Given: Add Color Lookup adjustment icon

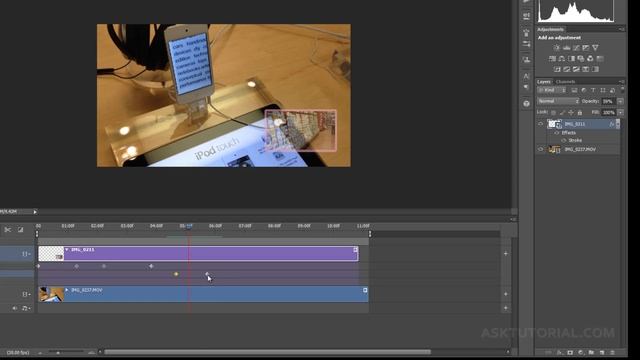Looking at the screenshot, I should (x=600, y=59).
